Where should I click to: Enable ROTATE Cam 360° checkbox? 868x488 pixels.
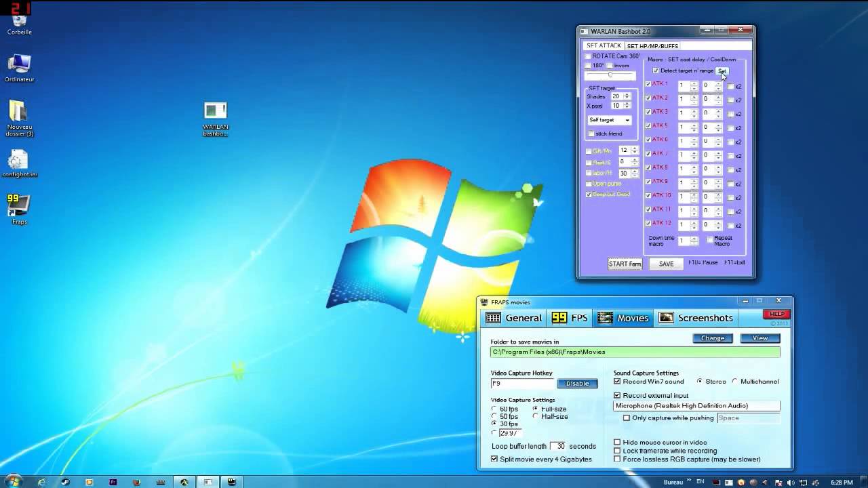(x=588, y=56)
